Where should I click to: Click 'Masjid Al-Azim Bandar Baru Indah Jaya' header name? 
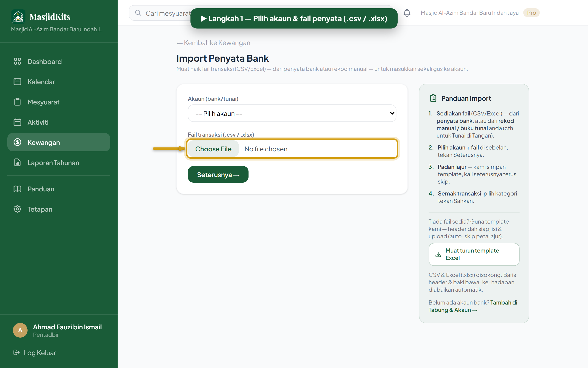click(469, 13)
